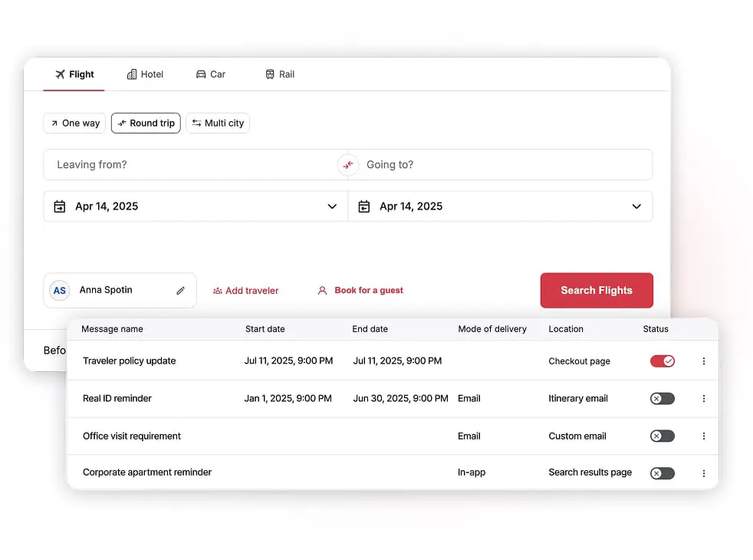Enable the Corporate apartment reminder status toggle
Screen dimensions: 753x560
coord(663,473)
